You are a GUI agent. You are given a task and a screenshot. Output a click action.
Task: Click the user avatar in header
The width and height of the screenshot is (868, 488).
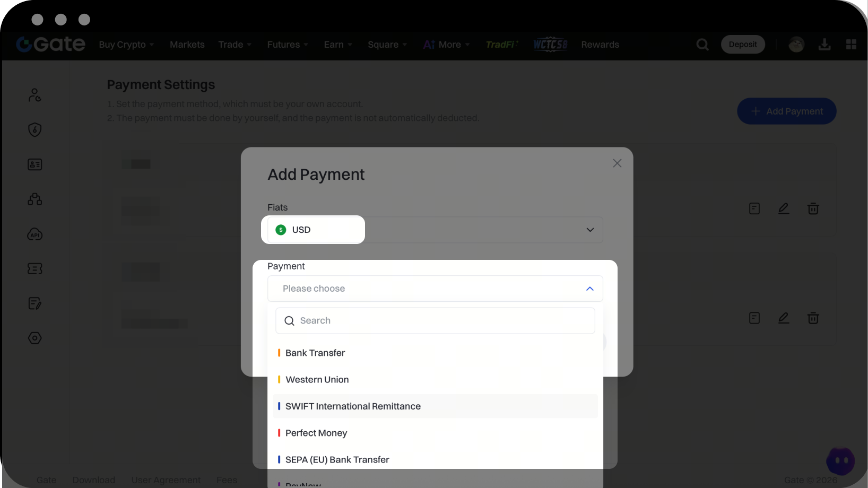[x=796, y=45]
